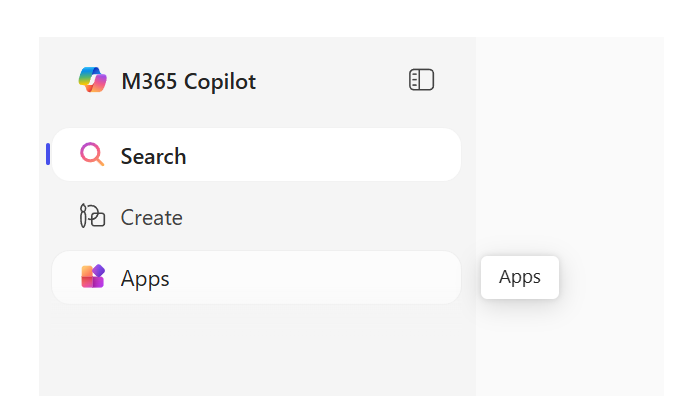Click the M365 Copilot title text

188,81
